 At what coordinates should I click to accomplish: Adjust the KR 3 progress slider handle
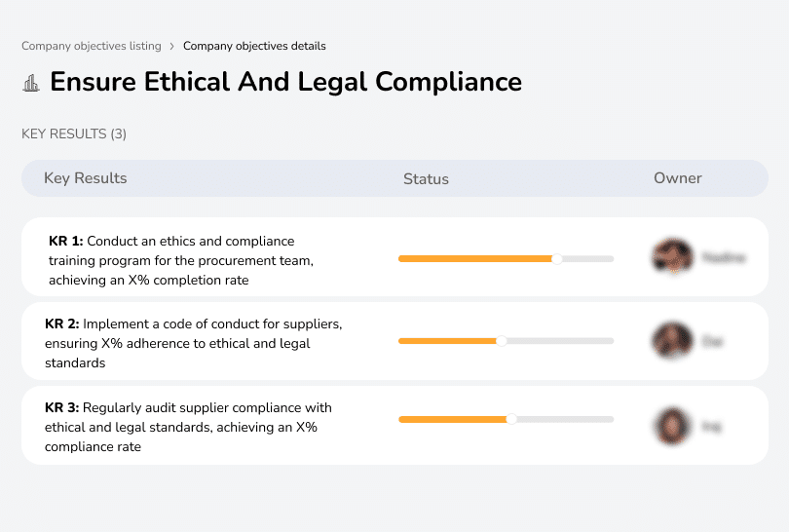point(511,419)
